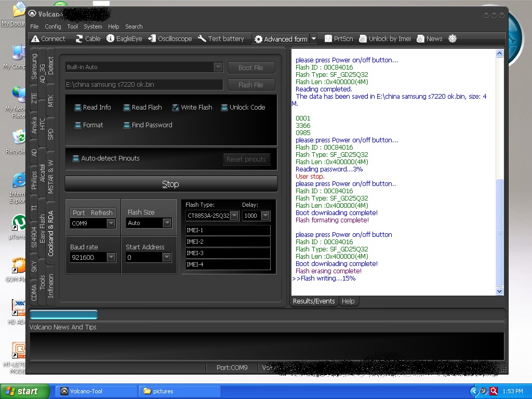Click the Boot File button
Viewport: 532px width, 399px height.
(251, 68)
